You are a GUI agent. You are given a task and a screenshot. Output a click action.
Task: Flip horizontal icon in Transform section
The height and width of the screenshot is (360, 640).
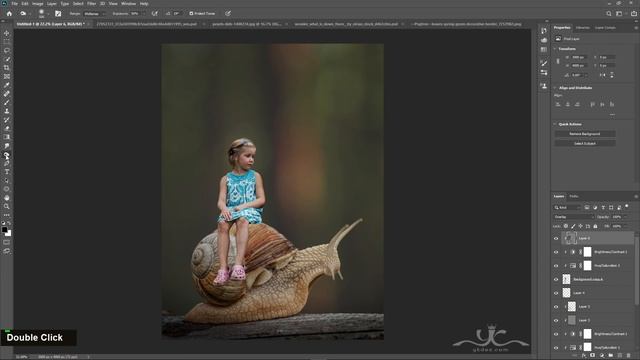click(x=602, y=75)
